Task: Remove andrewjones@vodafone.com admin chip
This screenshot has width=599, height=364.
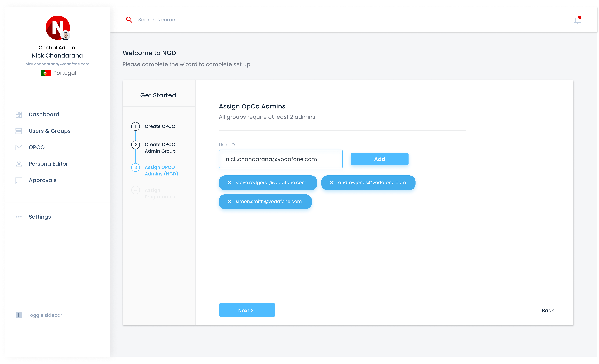Action: click(x=332, y=183)
